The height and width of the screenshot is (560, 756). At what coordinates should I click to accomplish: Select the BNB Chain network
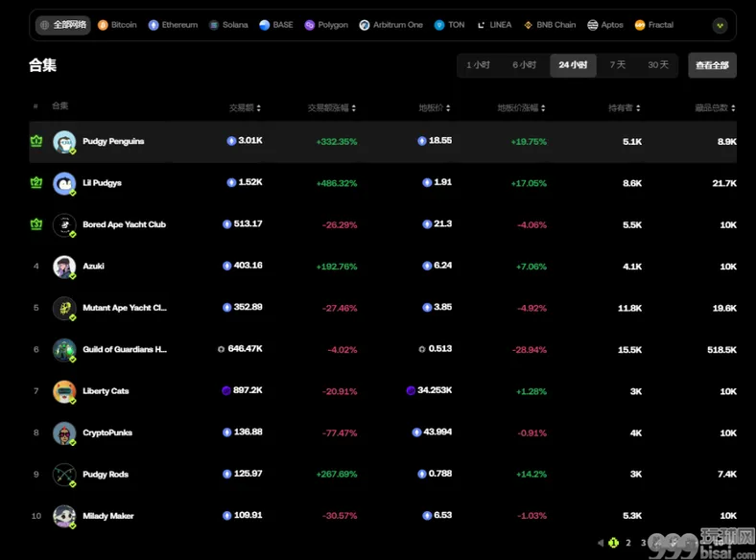(x=550, y=25)
